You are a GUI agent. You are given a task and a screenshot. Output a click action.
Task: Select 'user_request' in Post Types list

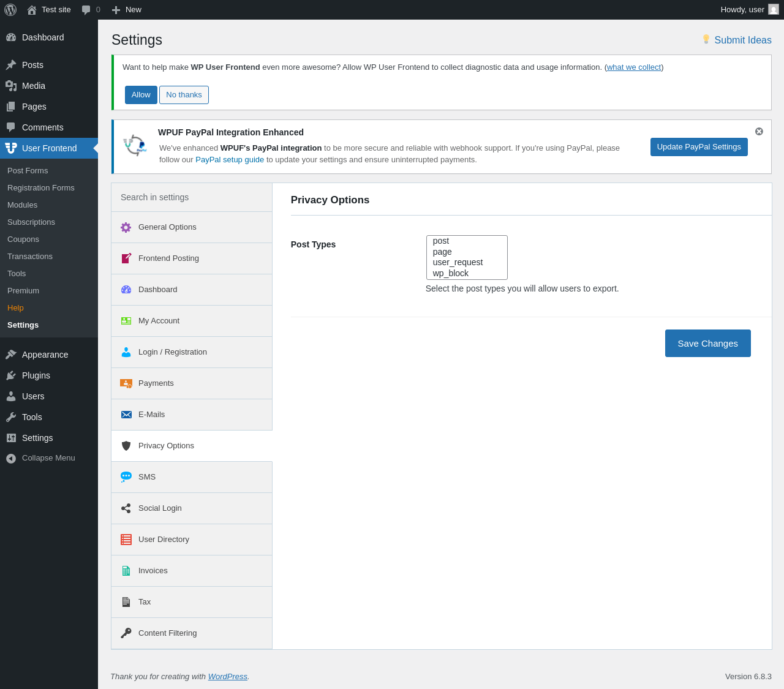[x=458, y=263]
